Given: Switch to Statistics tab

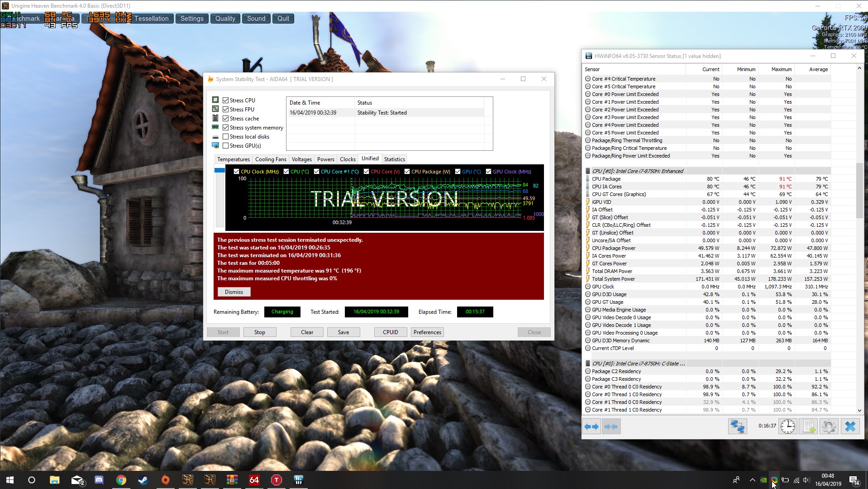Looking at the screenshot, I should click(x=394, y=159).
